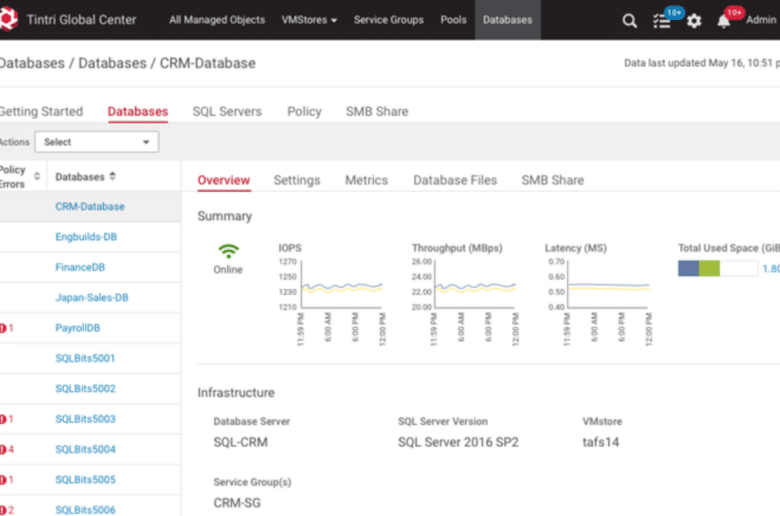
Task: Open SQLBits5005 database
Action: pyautogui.click(x=85, y=480)
